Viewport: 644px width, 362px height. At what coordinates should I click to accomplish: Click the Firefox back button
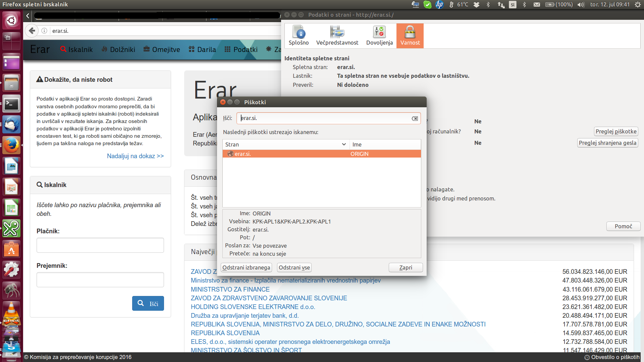click(32, 31)
